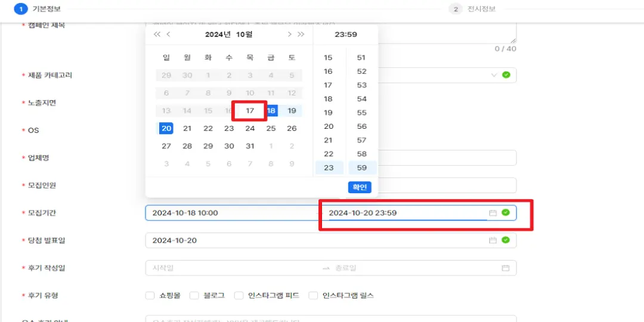Expand the 제품 카테고리 dropdown arrow
644x322 pixels.
(x=494, y=75)
